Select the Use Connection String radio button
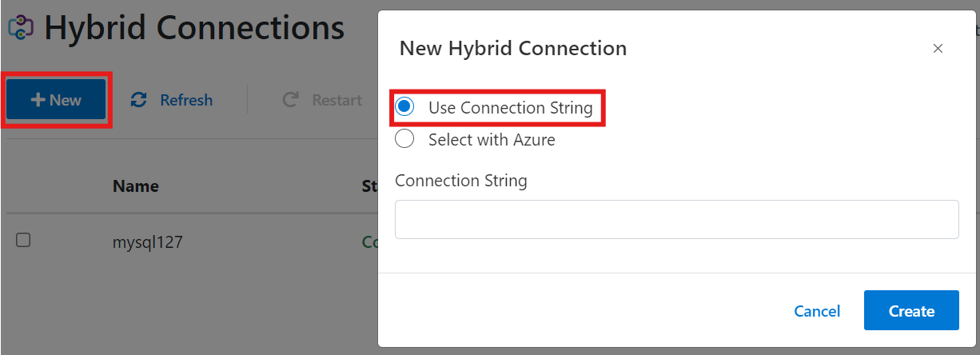Viewport: 980px width, 355px height. [405, 107]
